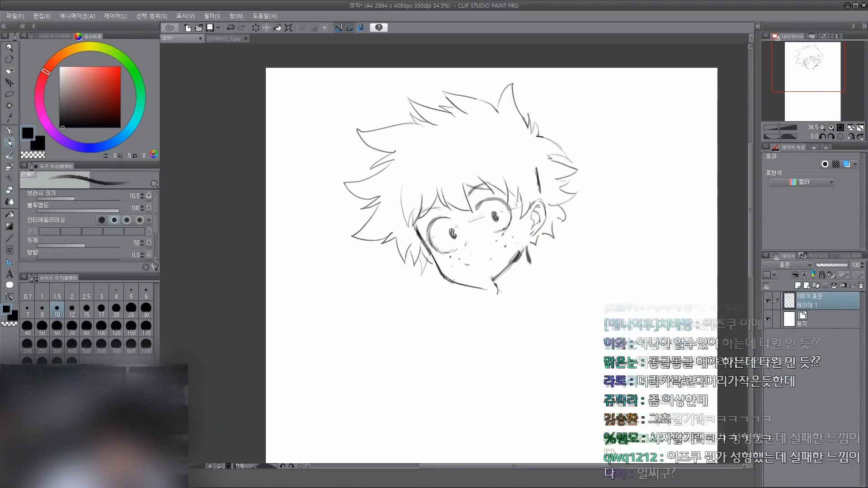Select the Eyedropper tool
The image size is (868, 488).
(x=9, y=118)
